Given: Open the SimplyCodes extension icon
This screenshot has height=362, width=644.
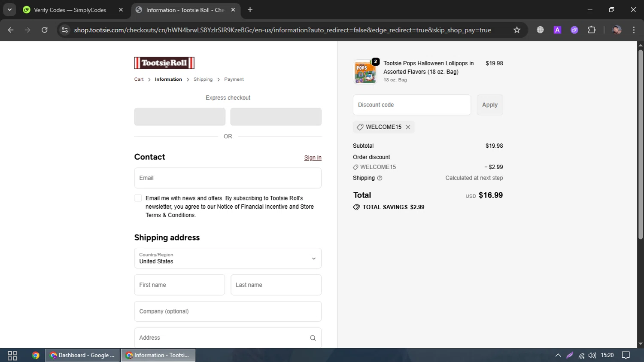Looking at the screenshot, I should (574, 30).
